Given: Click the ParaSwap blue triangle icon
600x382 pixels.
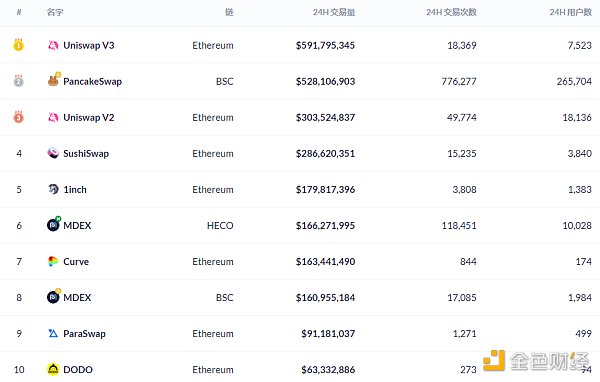Looking at the screenshot, I should [x=53, y=333].
